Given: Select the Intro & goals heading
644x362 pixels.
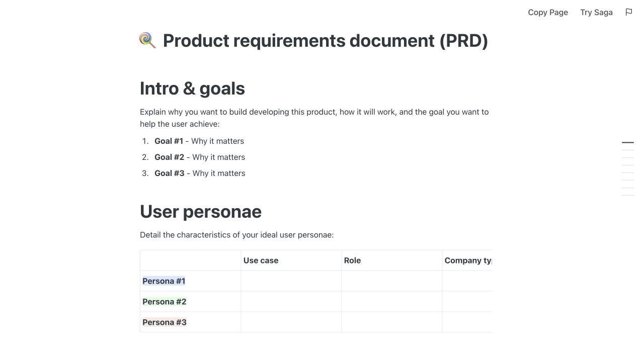Looking at the screenshot, I should [x=192, y=88].
